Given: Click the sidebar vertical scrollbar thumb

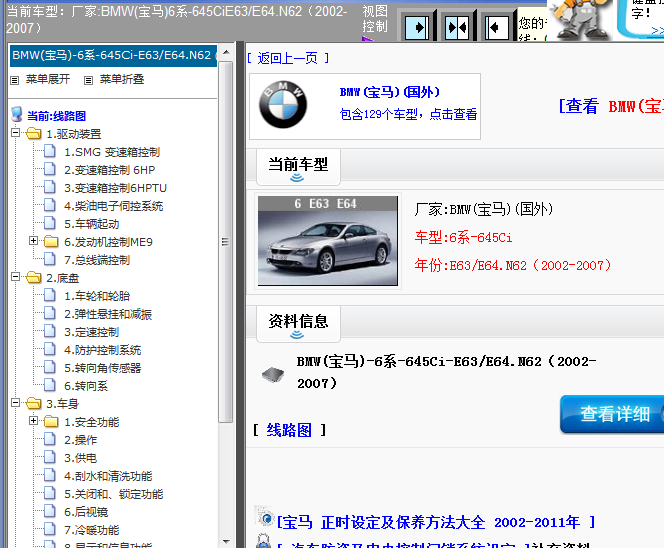Looking at the screenshot, I should coord(226,242).
